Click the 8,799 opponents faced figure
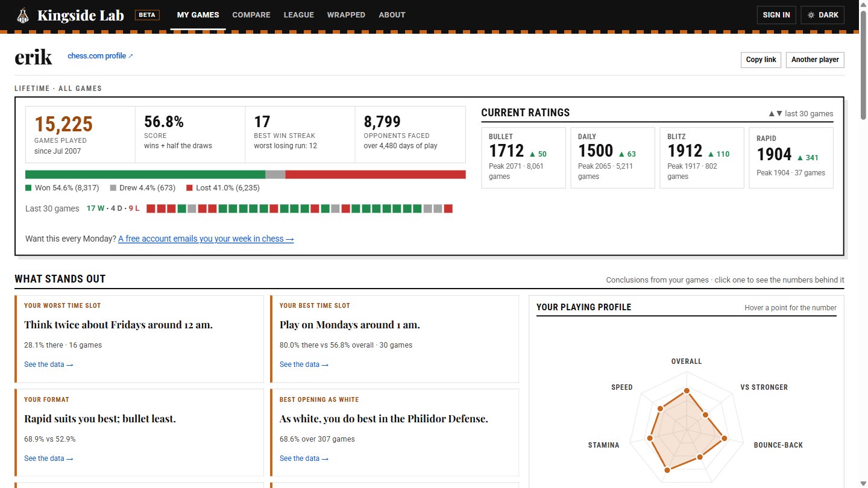Image resolution: width=868 pixels, height=488 pixels. click(382, 122)
